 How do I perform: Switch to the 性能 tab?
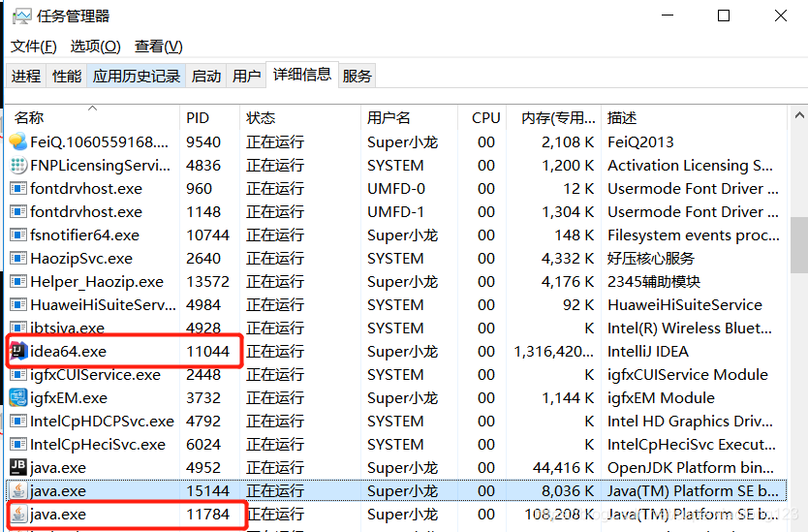67,76
